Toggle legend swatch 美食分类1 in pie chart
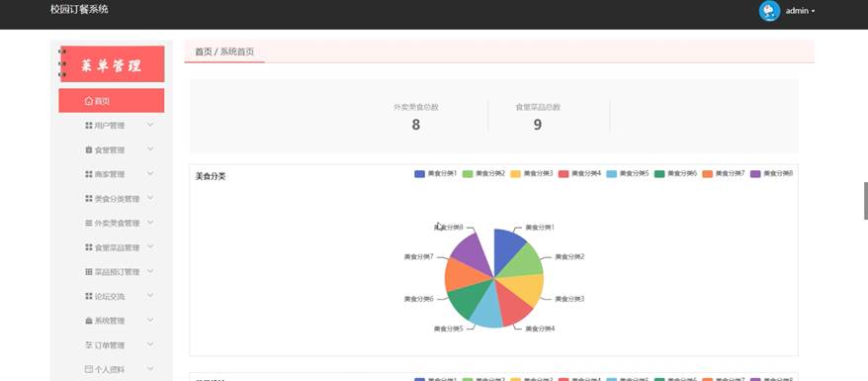 (419, 174)
